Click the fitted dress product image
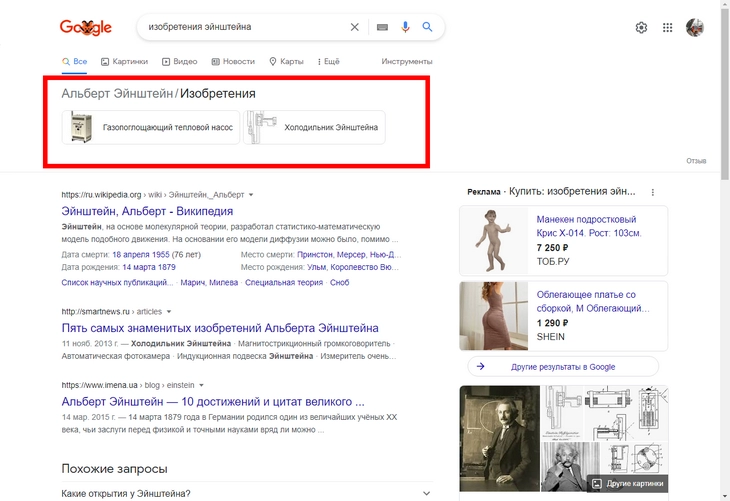 493,316
